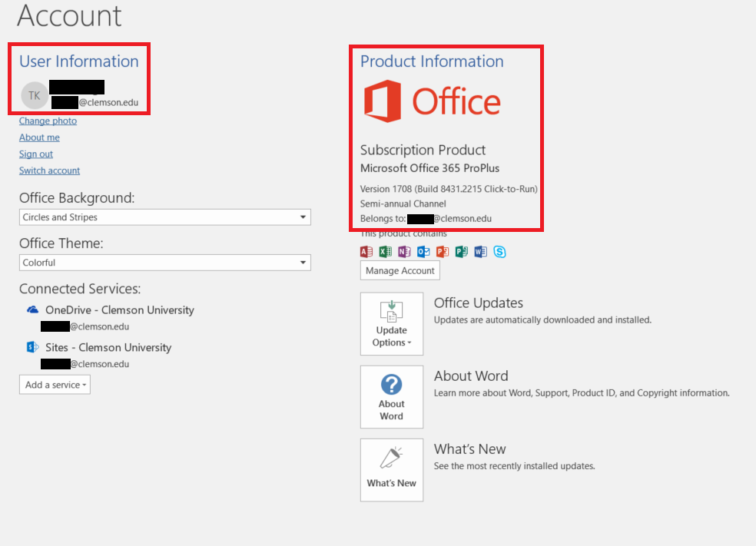Click the PowerPoint app icon
The image size is (756, 546).
click(442, 252)
